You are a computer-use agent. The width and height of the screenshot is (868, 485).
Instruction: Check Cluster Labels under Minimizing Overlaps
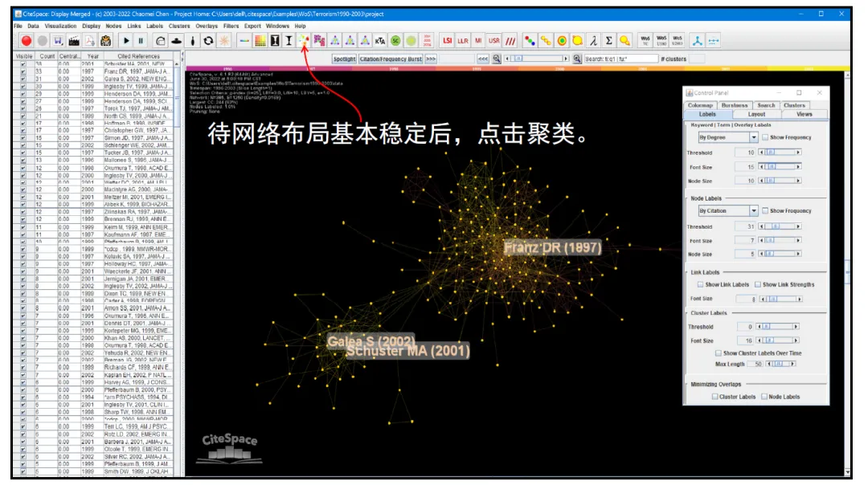[714, 397]
